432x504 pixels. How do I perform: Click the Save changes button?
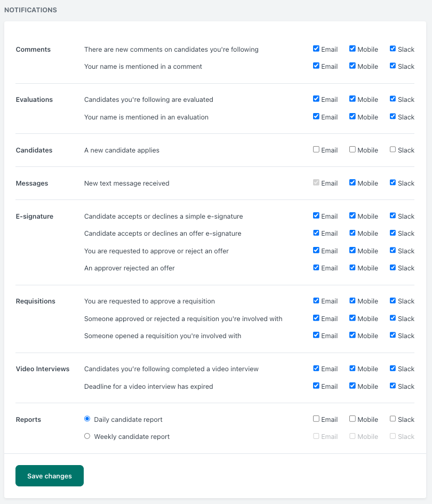[x=50, y=475]
